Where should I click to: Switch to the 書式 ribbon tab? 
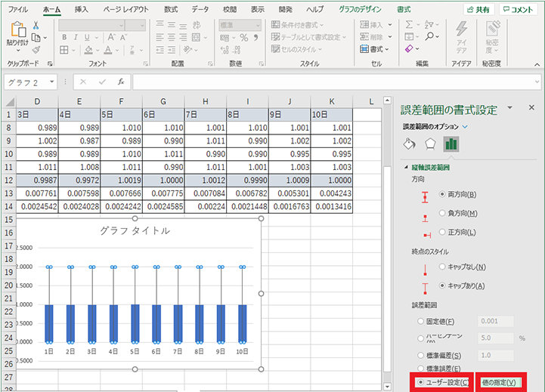[404, 9]
